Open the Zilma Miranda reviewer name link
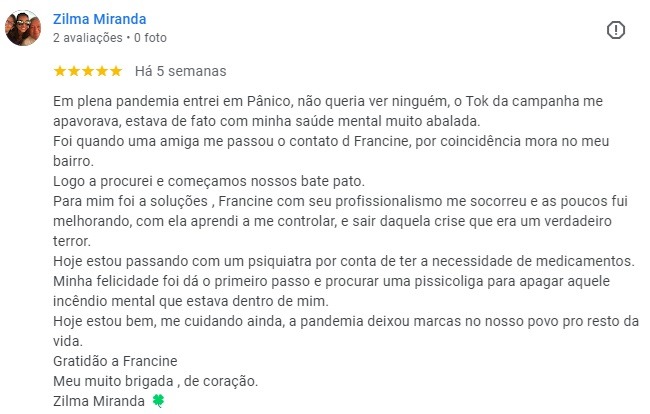The image size is (650, 414). (x=99, y=19)
